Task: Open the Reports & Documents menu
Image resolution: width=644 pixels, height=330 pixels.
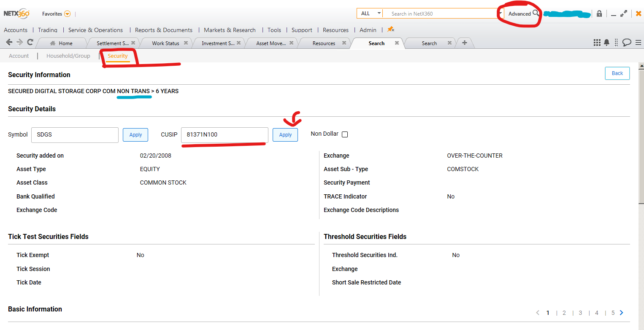Action: click(164, 30)
